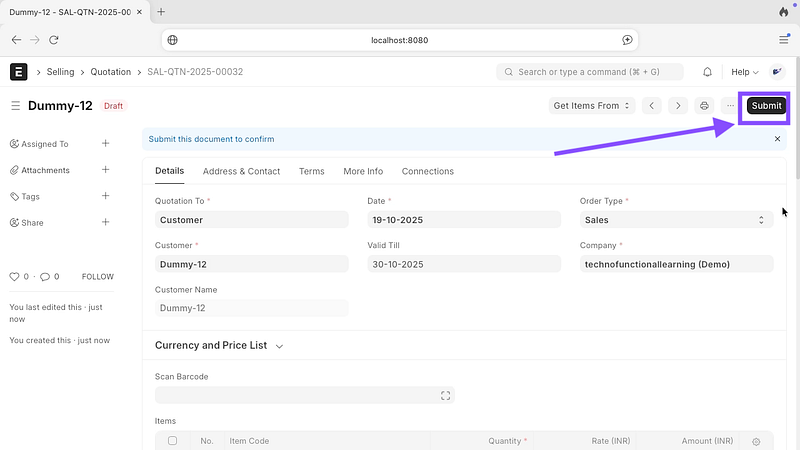This screenshot has height=450, width=800.
Task: Open the Get Items From dropdown
Action: [593, 106]
